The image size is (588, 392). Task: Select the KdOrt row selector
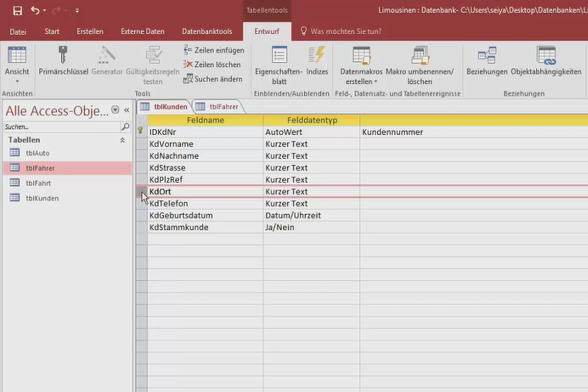[142, 192]
